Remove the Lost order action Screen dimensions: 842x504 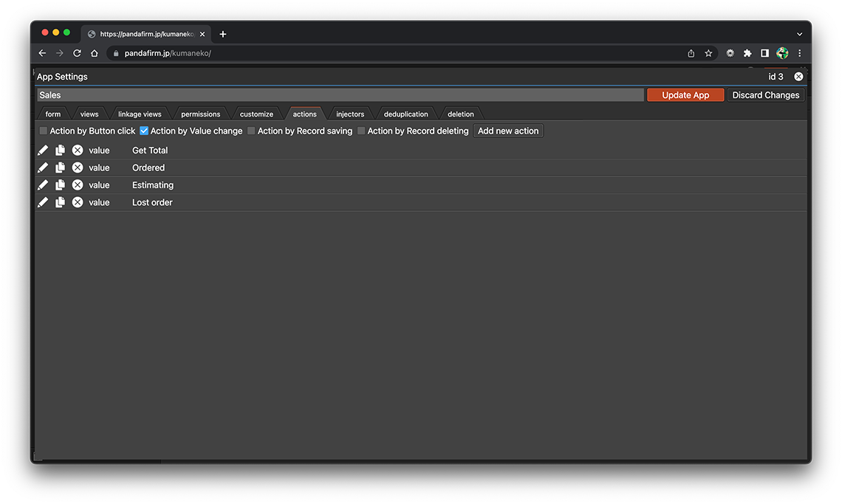[x=78, y=202]
